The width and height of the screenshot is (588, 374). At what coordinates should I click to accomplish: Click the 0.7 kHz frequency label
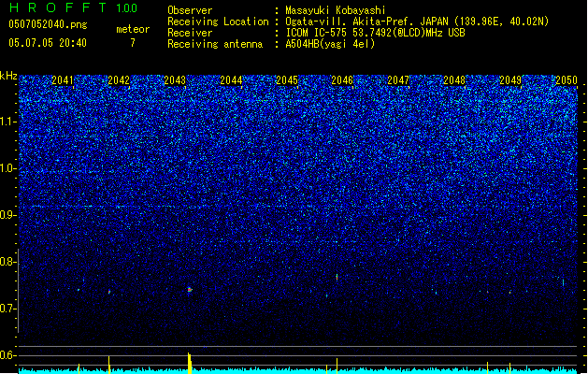8,309
